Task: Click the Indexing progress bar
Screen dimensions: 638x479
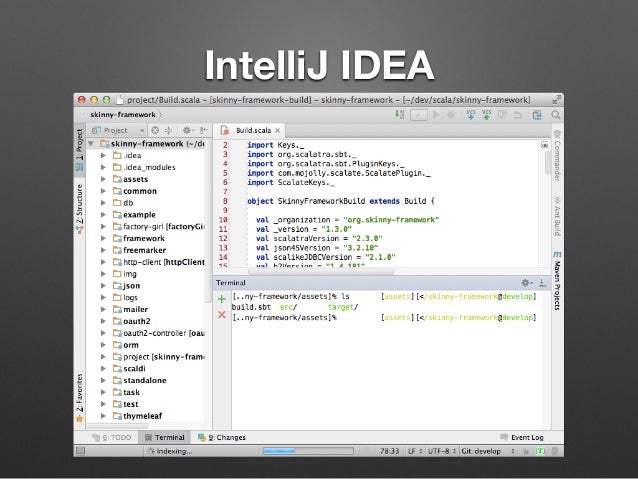Action: pyautogui.click(x=308, y=451)
